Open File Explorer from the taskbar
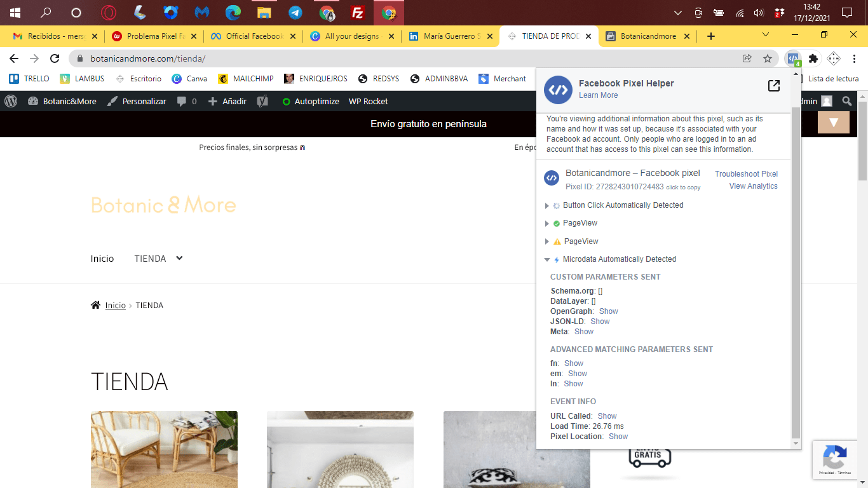 coord(264,12)
